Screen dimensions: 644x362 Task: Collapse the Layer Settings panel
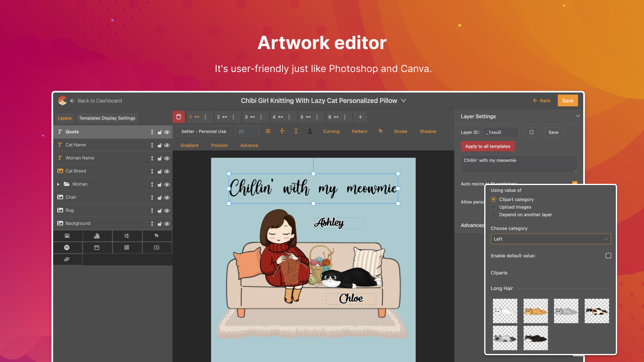[x=578, y=116]
